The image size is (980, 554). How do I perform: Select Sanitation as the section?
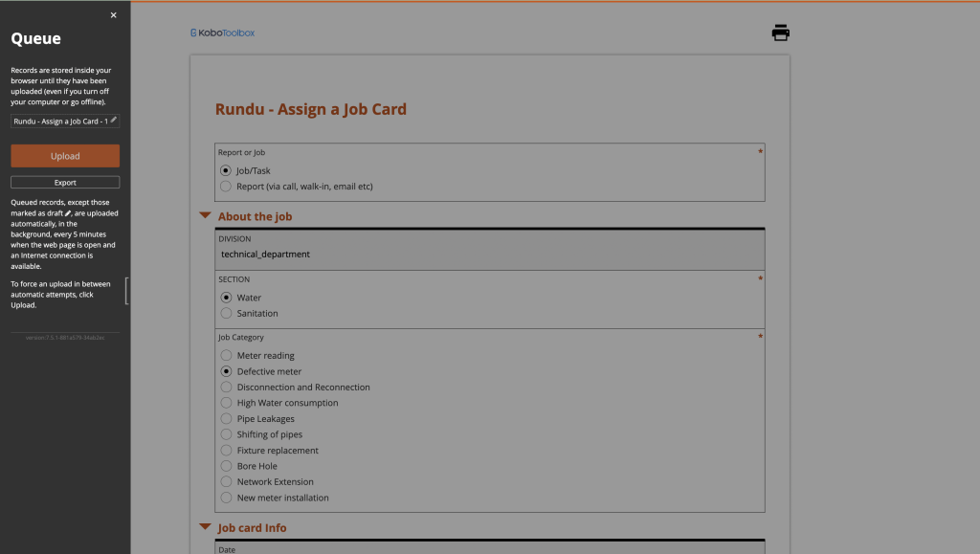coord(227,313)
